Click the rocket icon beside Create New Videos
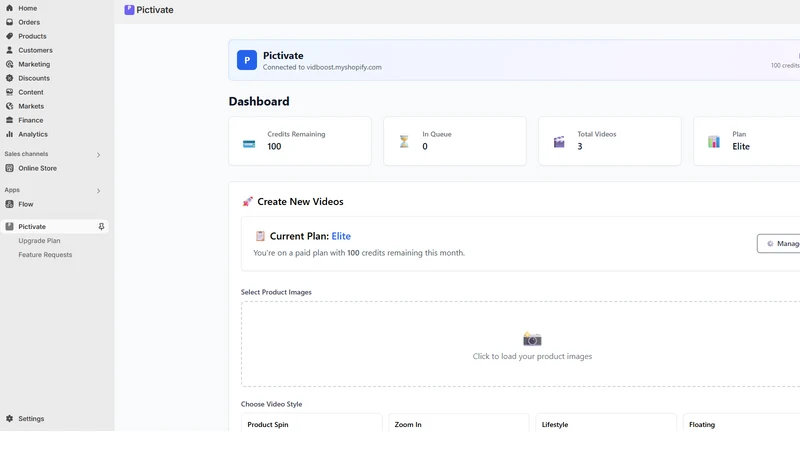Viewport: 800px width, 450px height. coord(247,202)
